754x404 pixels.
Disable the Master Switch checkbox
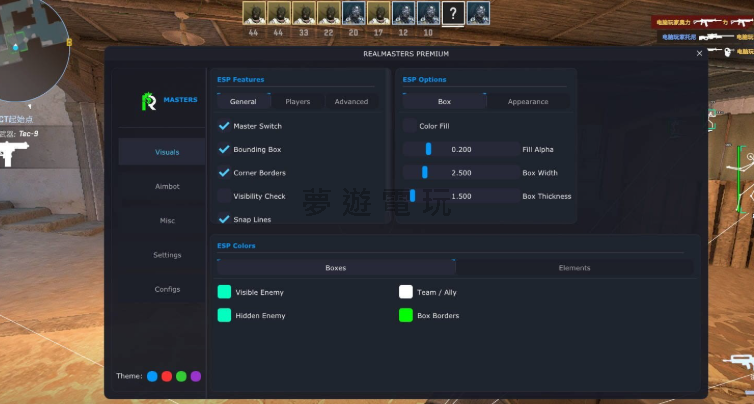pos(224,127)
